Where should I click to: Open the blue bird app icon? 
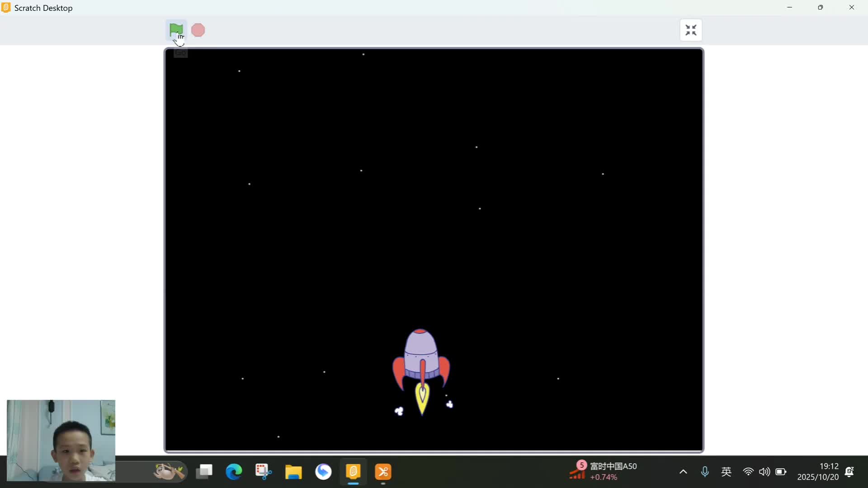(323, 472)
